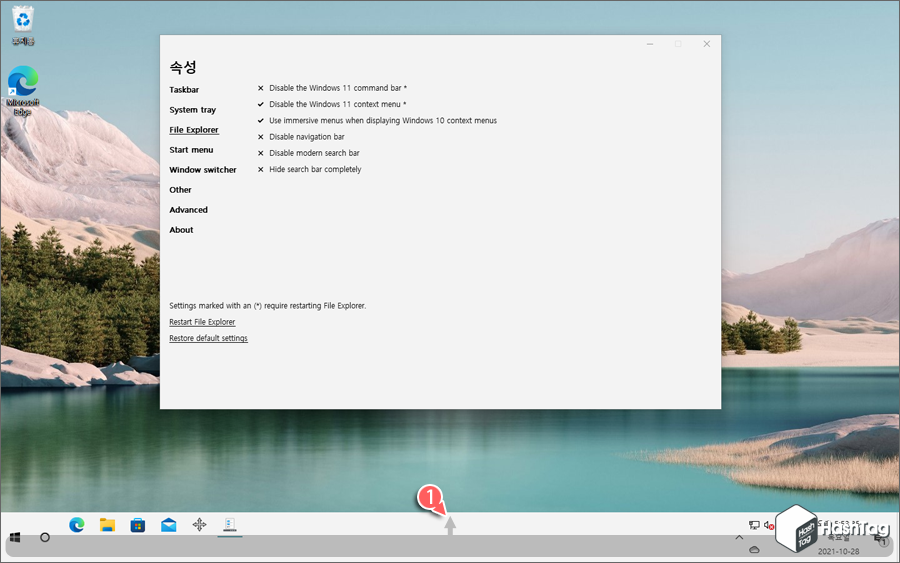Screen dimensions: 900x563
Task: Open the Taskbar settings section
Action: 184,90
